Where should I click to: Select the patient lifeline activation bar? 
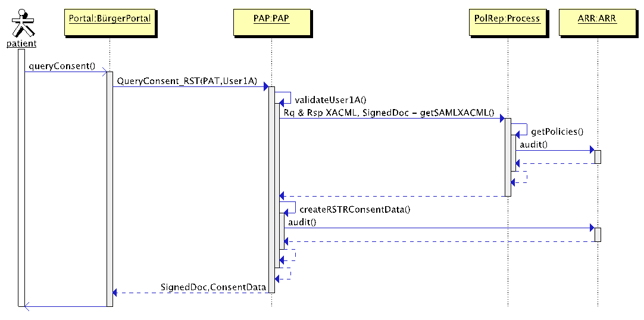21,179
